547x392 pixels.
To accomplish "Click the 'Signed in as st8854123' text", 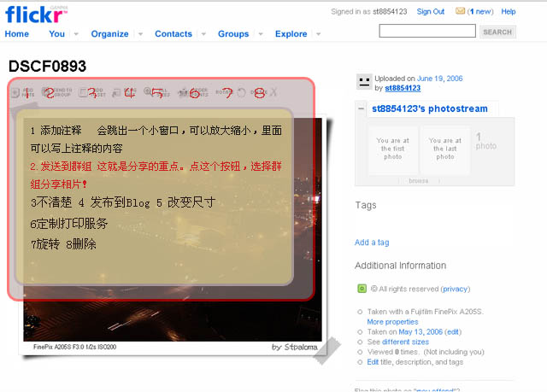I will pos(369,11).
